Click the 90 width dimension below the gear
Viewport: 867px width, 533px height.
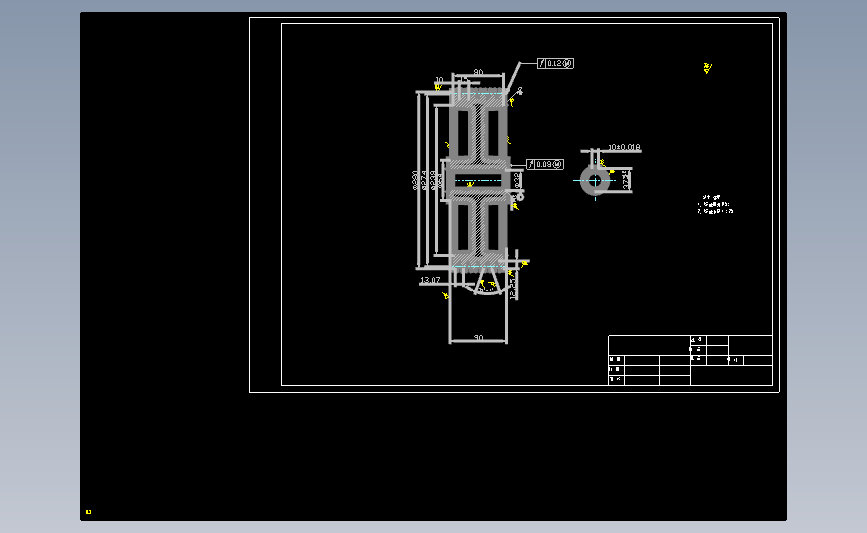pos(478,337)
